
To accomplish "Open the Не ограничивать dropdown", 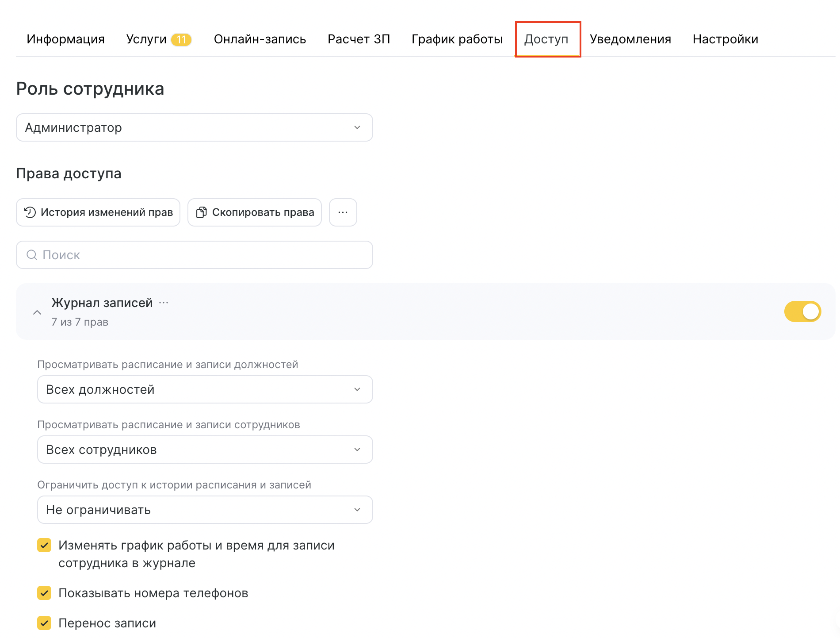I will coord(205,510).
